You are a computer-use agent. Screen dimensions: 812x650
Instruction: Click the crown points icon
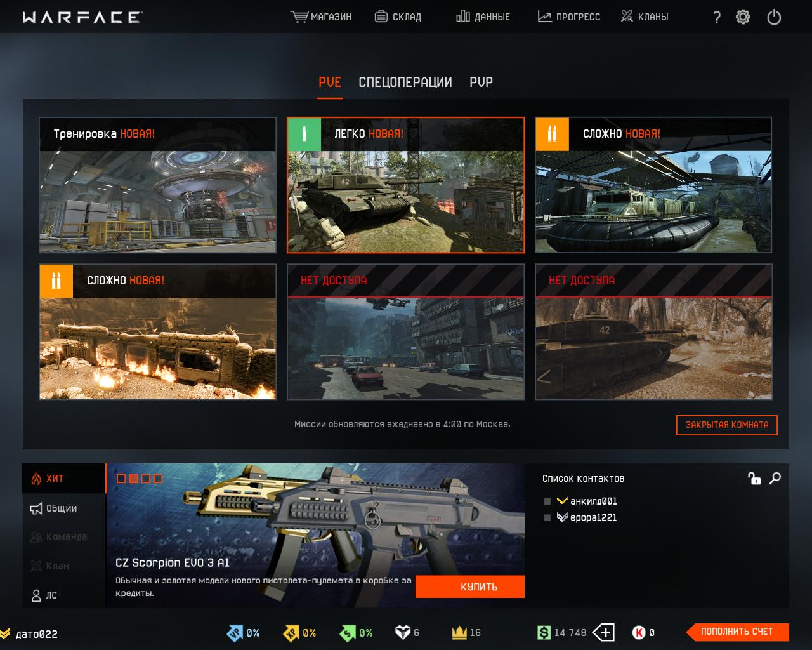click(x=459, y=632)
